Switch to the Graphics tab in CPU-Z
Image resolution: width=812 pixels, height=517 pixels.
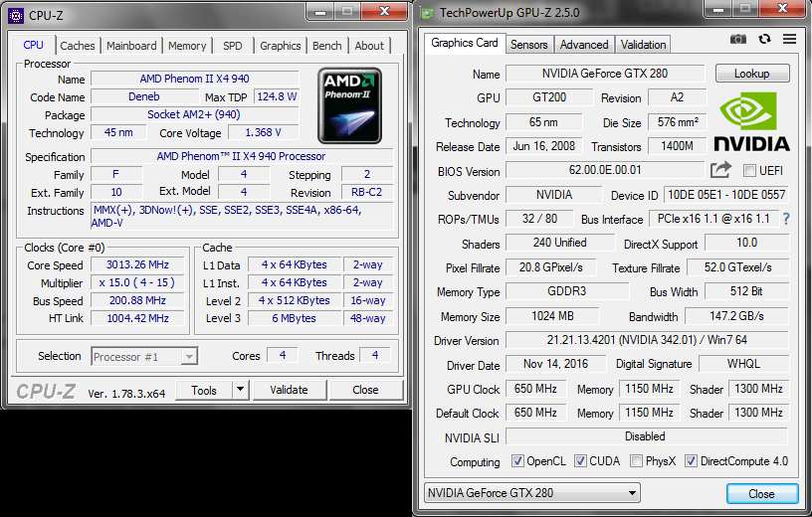click(x=281, y=46)
